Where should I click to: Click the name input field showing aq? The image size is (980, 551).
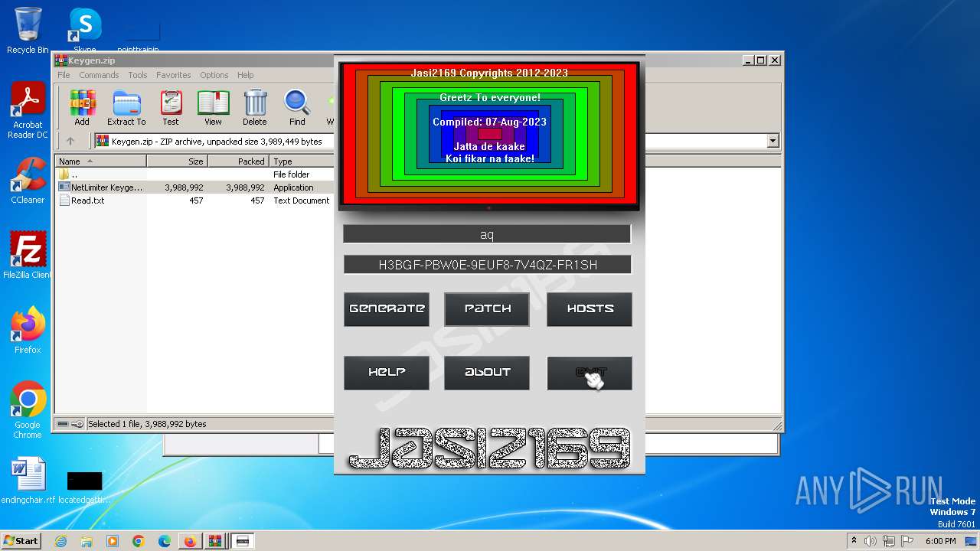pos(487,234)
